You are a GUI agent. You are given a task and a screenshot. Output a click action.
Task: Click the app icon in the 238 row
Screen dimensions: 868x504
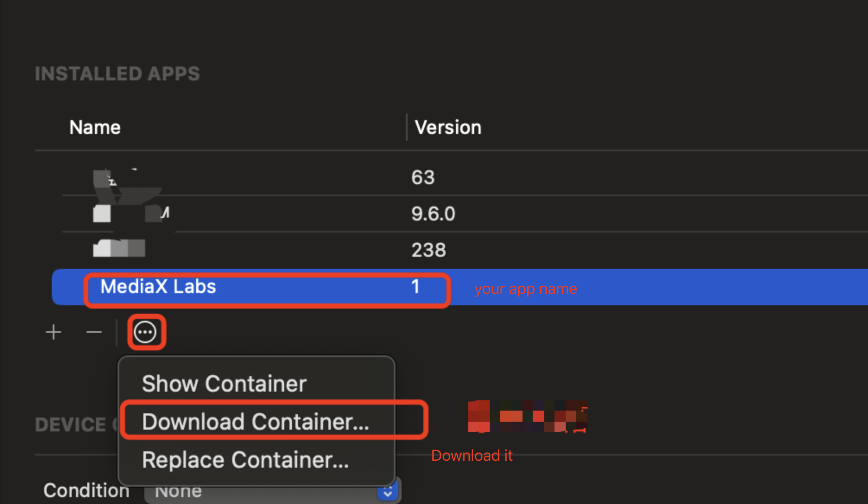pyautogui.click(x=102, y=249)
